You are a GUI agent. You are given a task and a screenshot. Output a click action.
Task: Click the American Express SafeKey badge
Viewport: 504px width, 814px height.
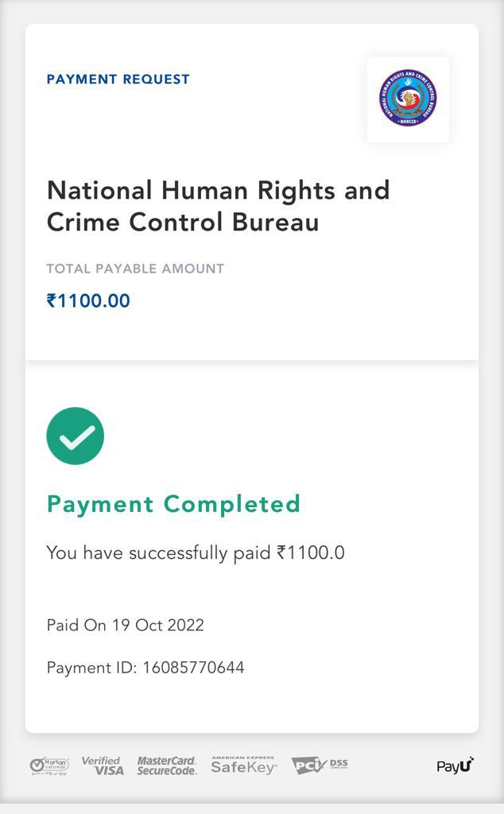click(243, 766)
